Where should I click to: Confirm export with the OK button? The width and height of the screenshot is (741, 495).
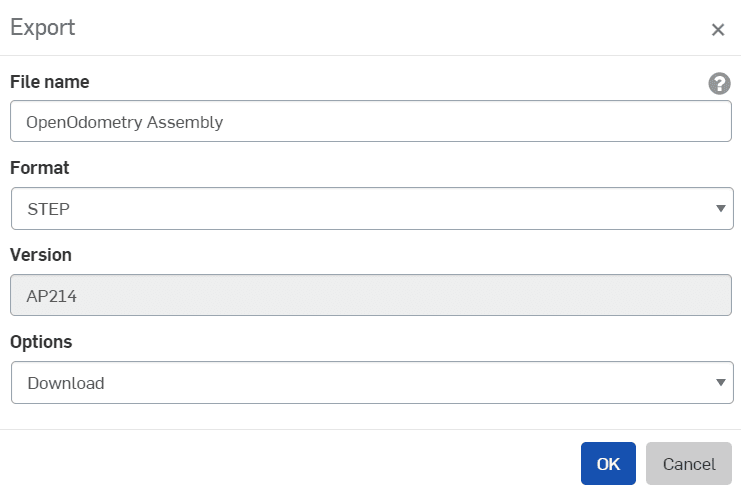[608, 464]
